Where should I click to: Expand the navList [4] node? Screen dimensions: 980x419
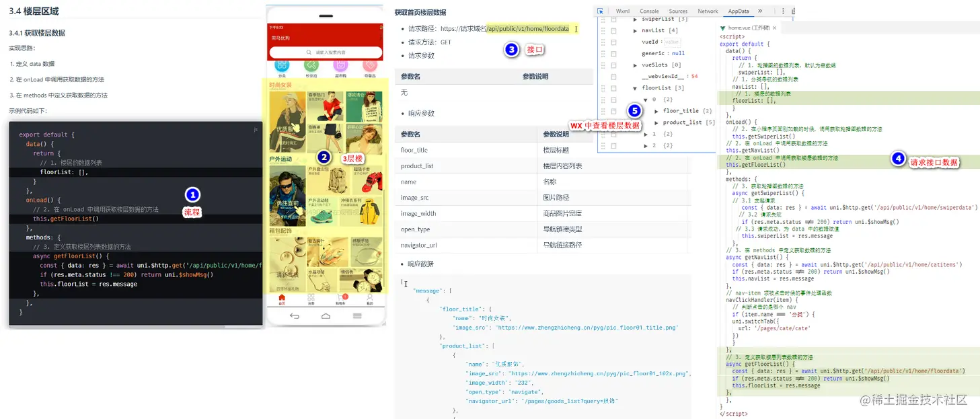(x=635, y=30)
